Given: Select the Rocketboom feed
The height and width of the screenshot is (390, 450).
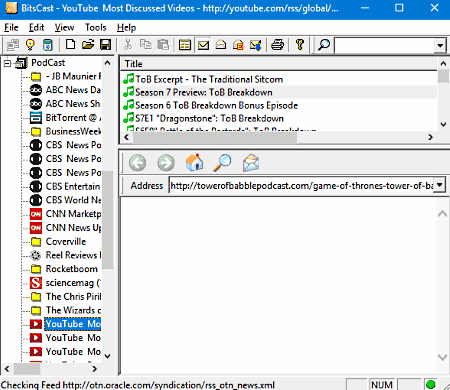Looking at the screenshot, I should pos(72,269).
